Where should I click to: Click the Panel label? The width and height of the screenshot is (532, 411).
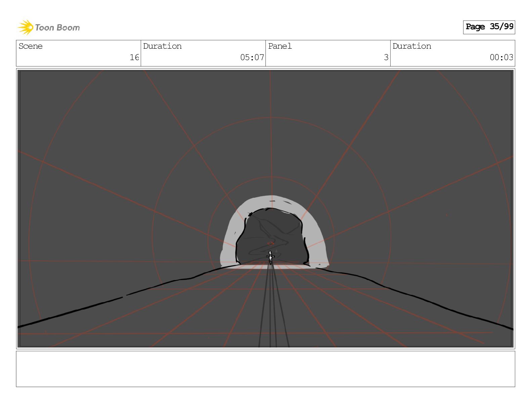tap(280, 46)
